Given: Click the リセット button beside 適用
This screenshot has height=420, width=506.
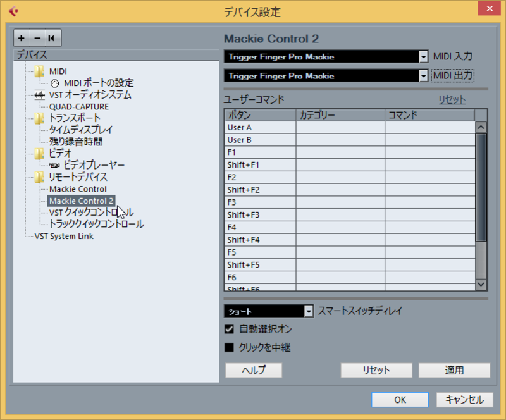Looking at the screenshot, I should click(376, 370).
